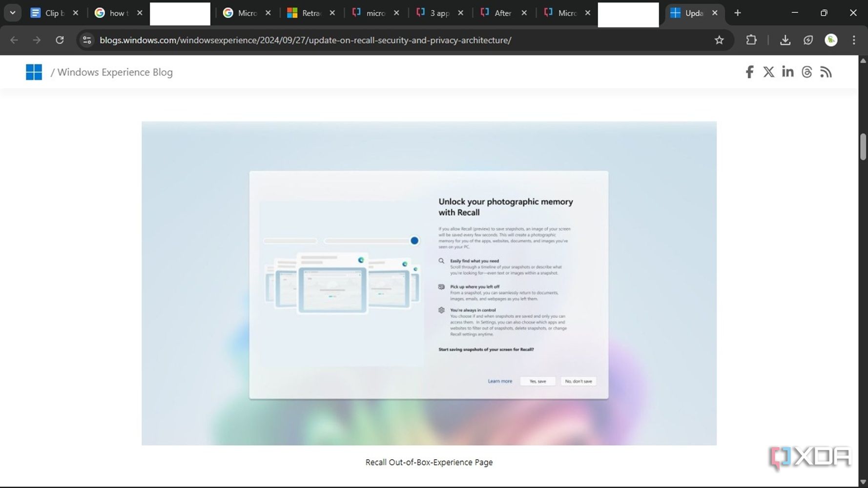Click the Windows logo in blog header

34,72
